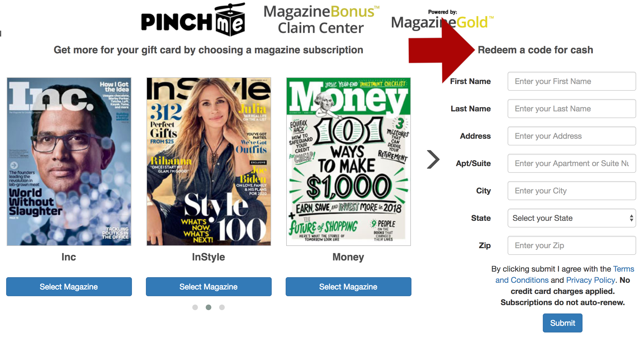Focus the First Name input field
The width and height of the screenshot is (644, 340).
click(572, 81)
